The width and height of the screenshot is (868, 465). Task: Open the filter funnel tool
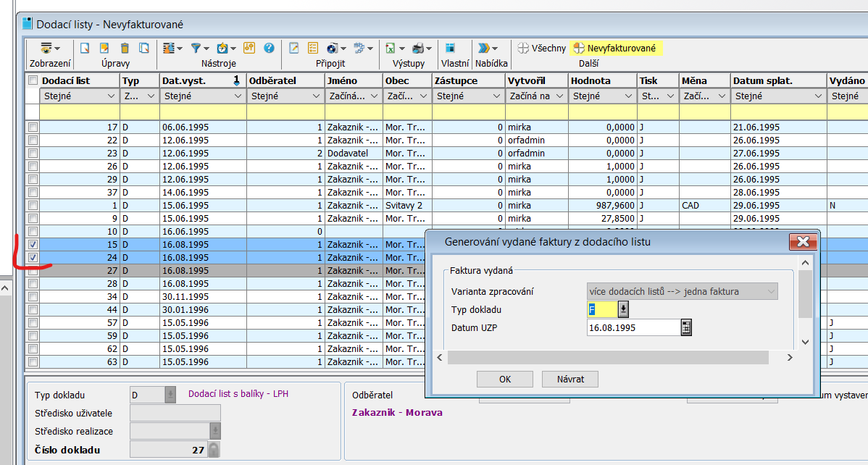(x=196, y=49)
